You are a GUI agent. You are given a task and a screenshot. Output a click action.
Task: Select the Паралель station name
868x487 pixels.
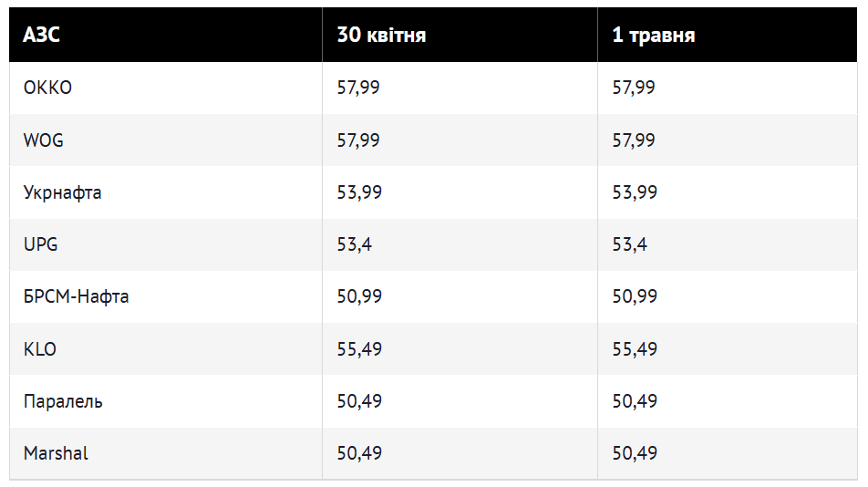63,401
